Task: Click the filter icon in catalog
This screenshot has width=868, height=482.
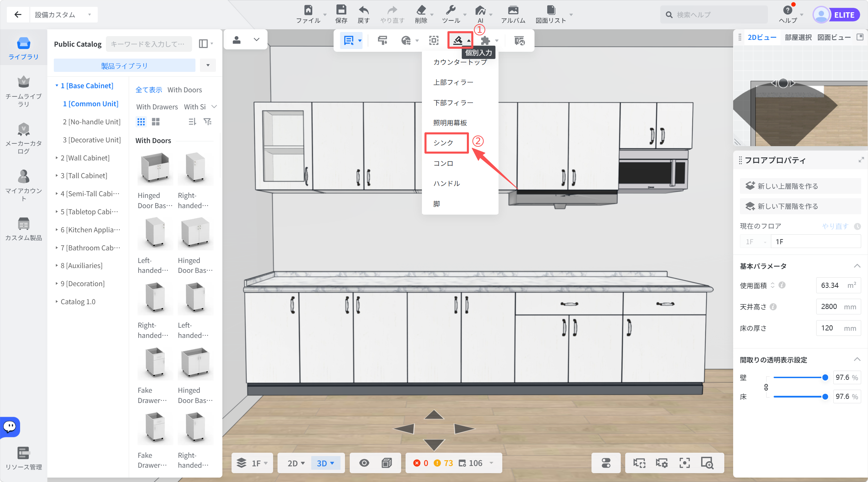Action: (x=207, y=122)
